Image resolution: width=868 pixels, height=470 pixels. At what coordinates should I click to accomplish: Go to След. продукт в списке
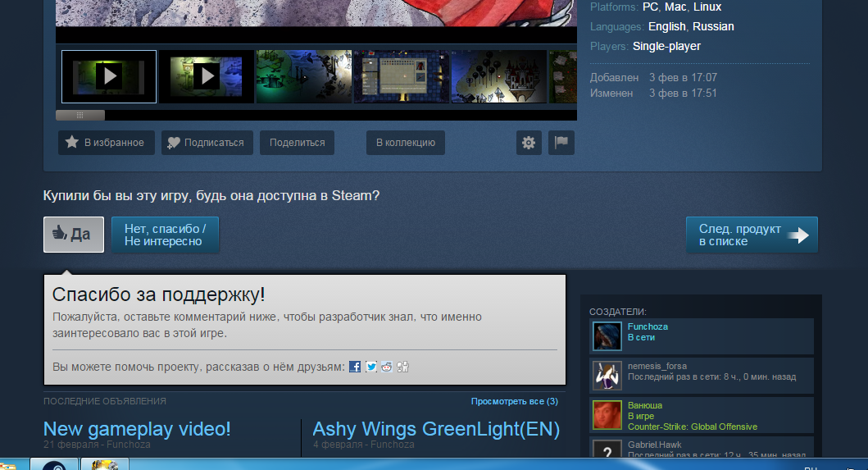tap(752, 235)
